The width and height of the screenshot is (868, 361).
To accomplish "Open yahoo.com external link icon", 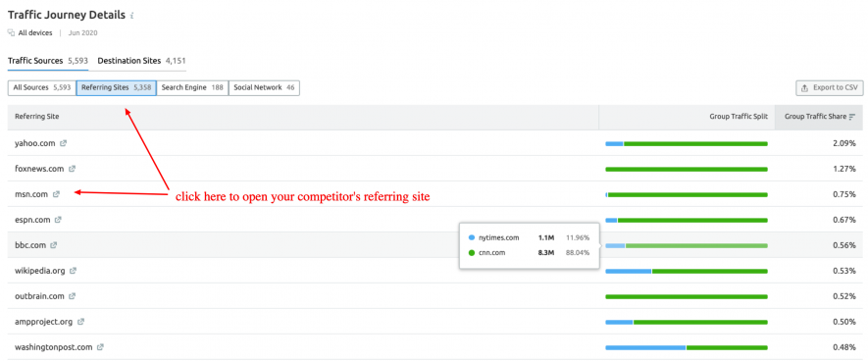I will [63, 143].
